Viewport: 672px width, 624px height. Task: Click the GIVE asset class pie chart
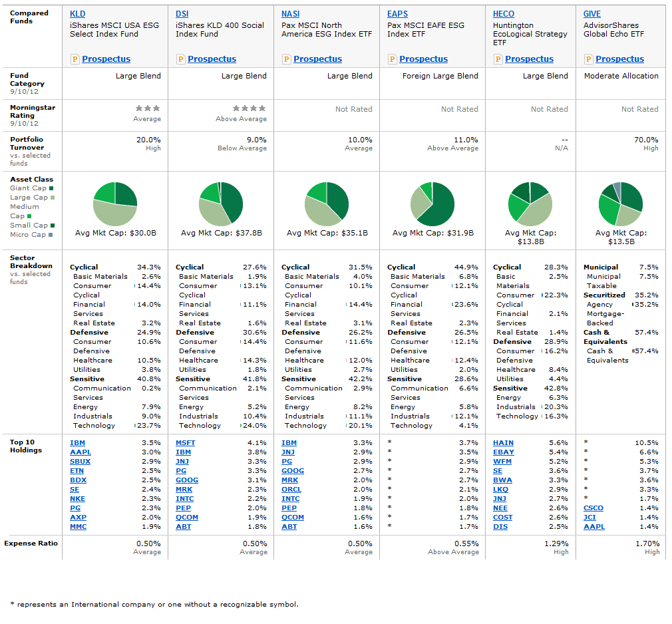tap(621, 204)
